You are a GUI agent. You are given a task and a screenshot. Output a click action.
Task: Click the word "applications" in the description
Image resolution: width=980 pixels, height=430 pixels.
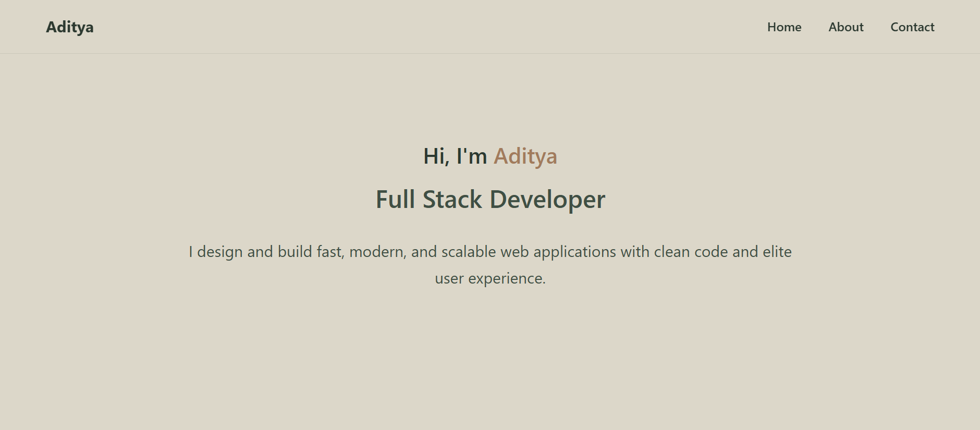(574, 252)
